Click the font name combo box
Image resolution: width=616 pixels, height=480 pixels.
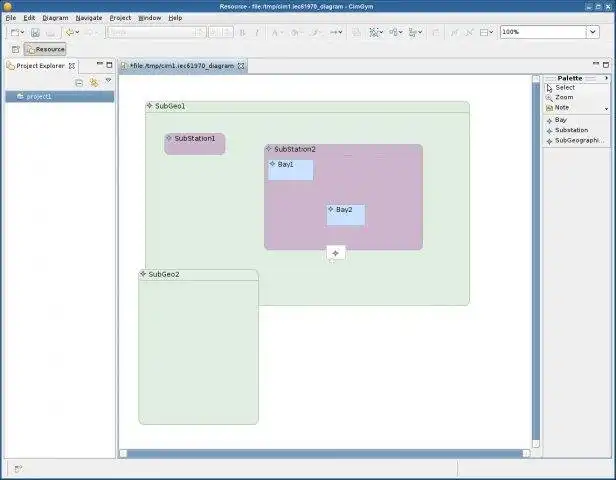coord(156,32)
